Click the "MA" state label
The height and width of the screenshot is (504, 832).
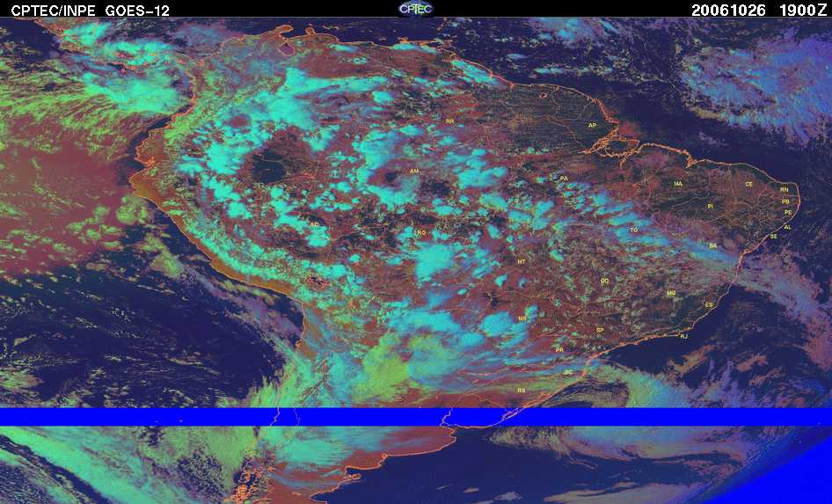click(678, 184)
